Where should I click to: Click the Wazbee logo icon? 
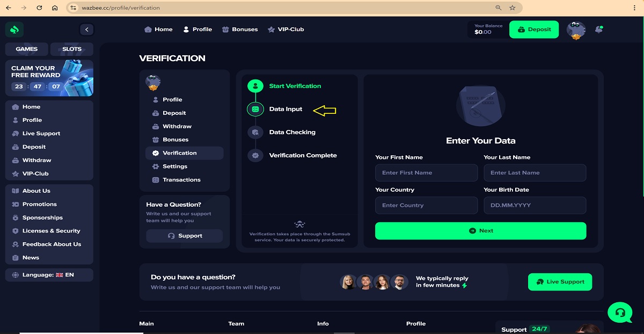click(14, 30)
